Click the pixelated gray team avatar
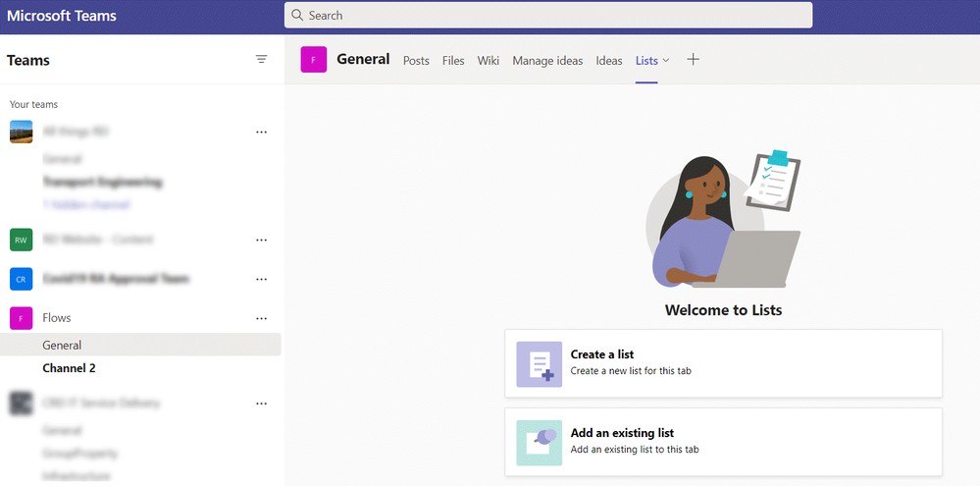Image resolution: width=980 pixels, height=486 pixels. (x=22, y=404)
